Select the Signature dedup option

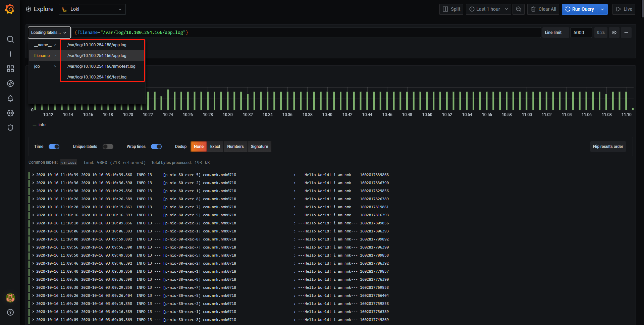(259, 147)
